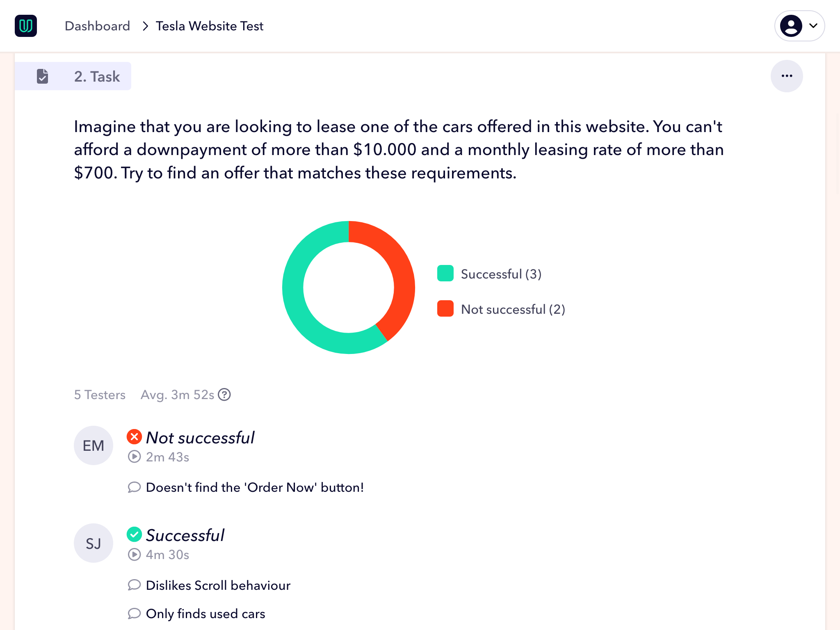Image resolution: width=840 pixels, height=630 pixels.
Task: Click the red Not successful status icon
Action: pyautogui.click(x=134, y=437)
